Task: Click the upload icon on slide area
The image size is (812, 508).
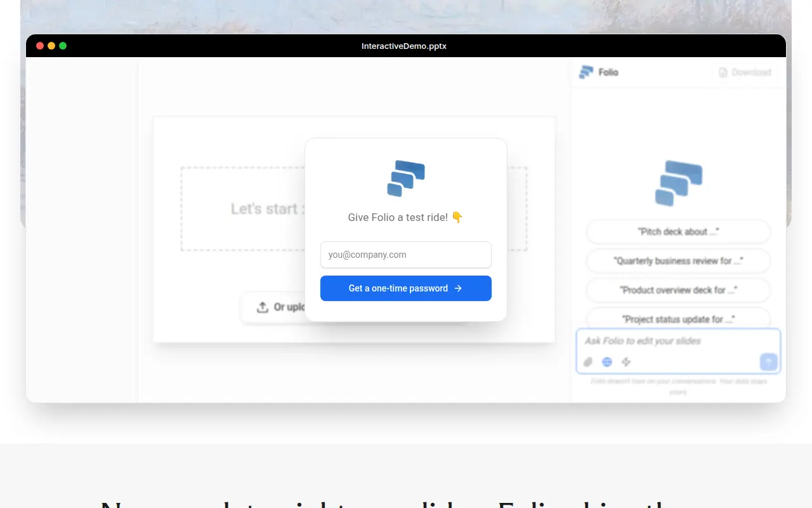Action: point(263,307)
